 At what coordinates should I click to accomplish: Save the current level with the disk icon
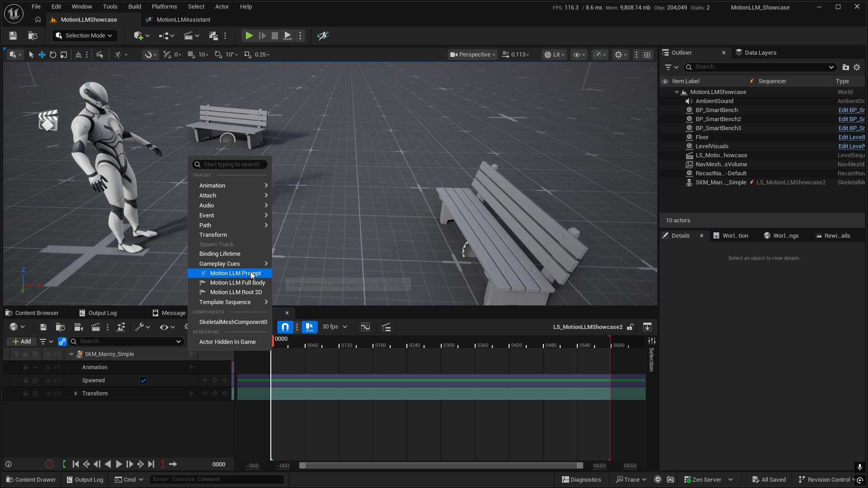(13, 36)
